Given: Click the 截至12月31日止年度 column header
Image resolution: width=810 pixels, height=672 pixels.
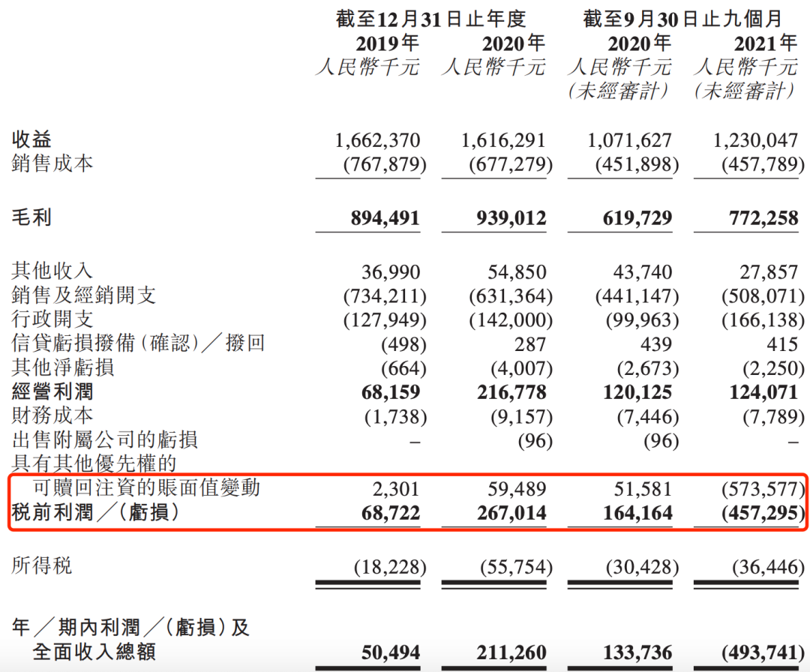Looking at the screenshot, I should 430,18.
